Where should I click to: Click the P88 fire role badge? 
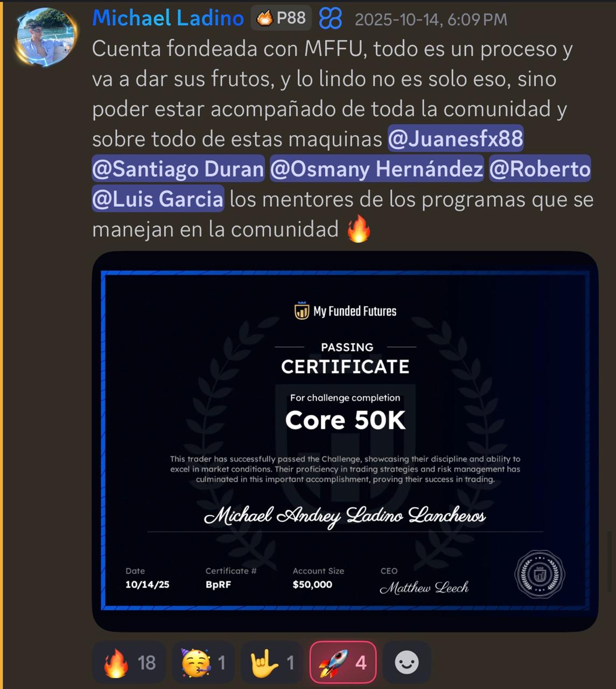pos(281,18)
